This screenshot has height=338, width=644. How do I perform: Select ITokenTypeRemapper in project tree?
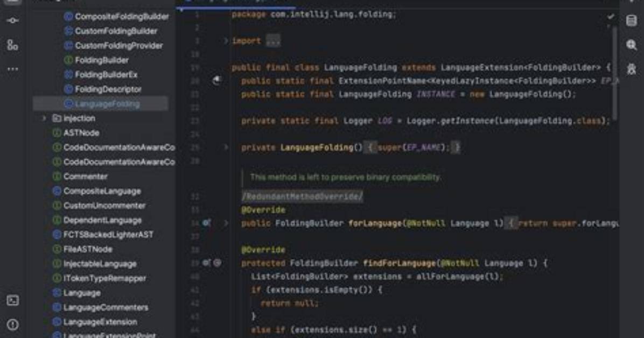click(104, 278)
